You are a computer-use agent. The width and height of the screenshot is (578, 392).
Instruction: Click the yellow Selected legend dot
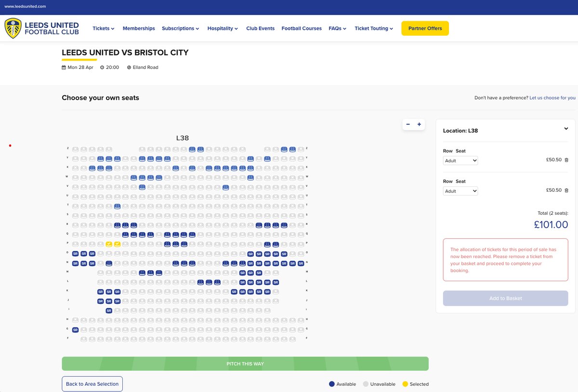click(x=405, y=384)
